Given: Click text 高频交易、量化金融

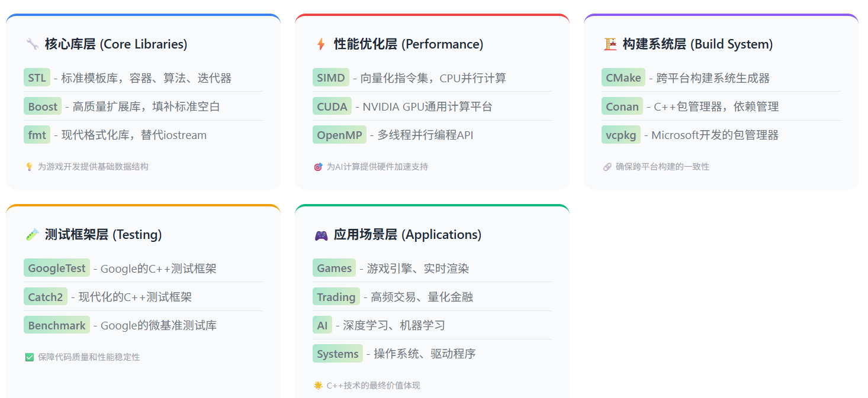Looking at the screenshot, I should (422, 297).
